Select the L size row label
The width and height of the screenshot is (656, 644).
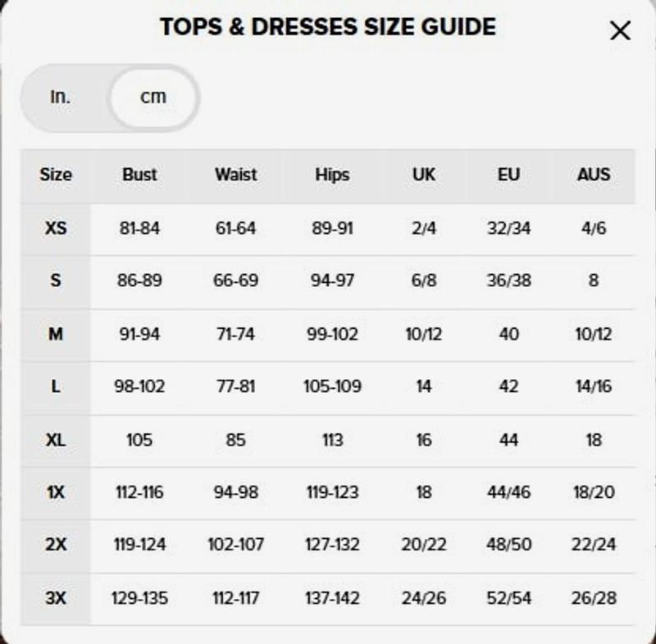click(x=56, y=386)
